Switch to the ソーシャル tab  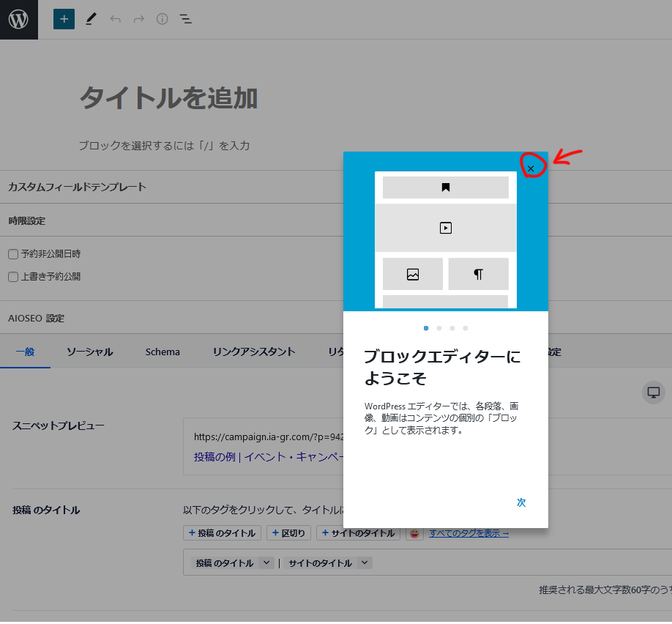89,352
